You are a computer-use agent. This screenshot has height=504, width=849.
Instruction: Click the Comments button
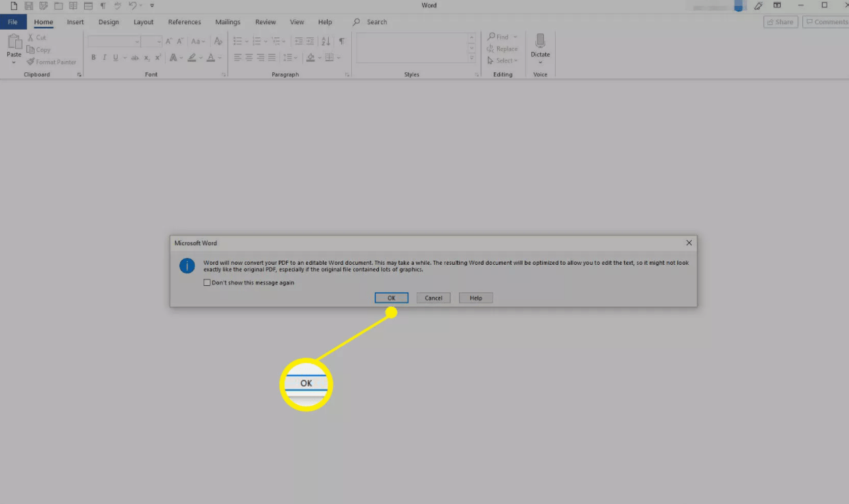(x=827, y=22)
